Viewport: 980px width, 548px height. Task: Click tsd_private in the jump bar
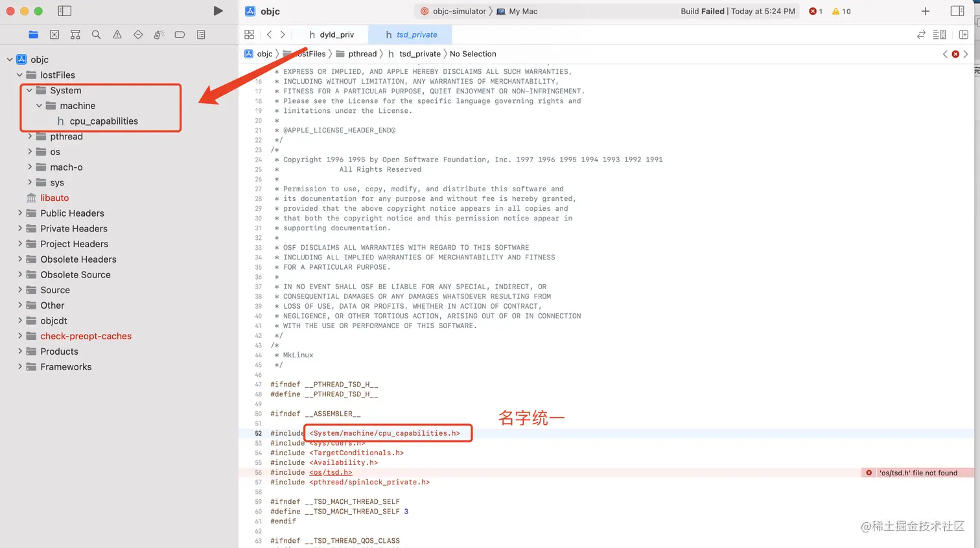pos(414,54)
